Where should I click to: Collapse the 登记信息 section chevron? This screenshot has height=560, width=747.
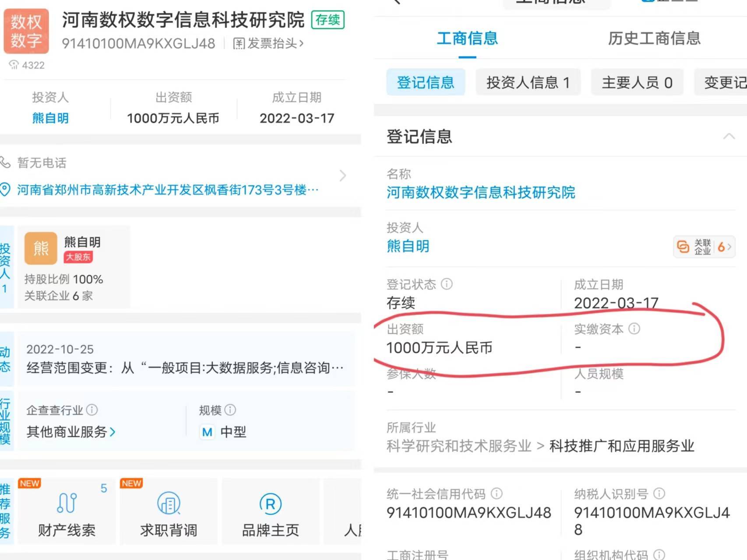point(729,136)
